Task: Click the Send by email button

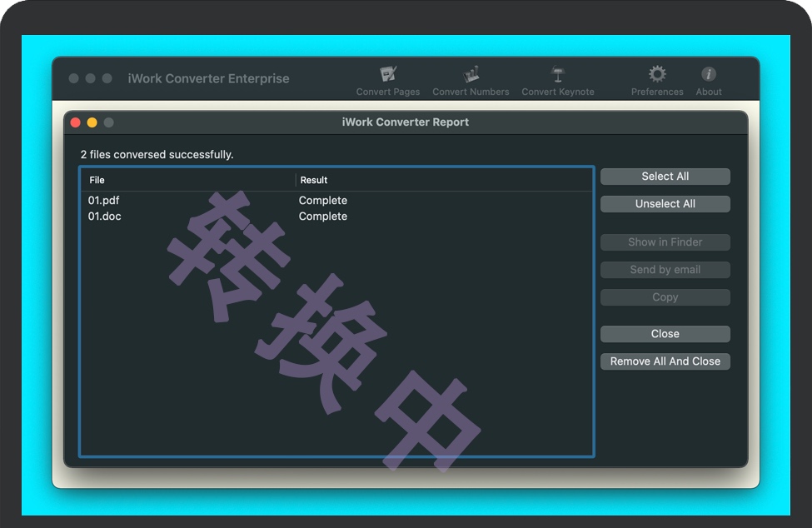Action: 665,270
